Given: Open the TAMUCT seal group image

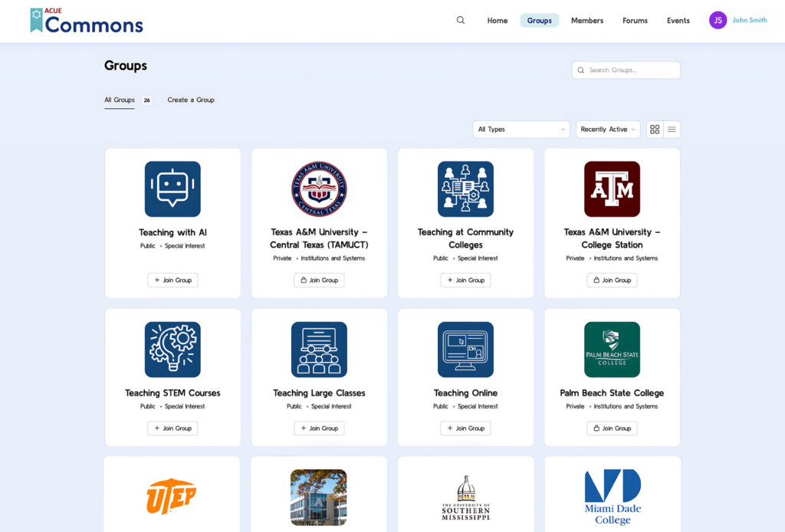Looking at the screenshot, I should click(x=319, y=189).
